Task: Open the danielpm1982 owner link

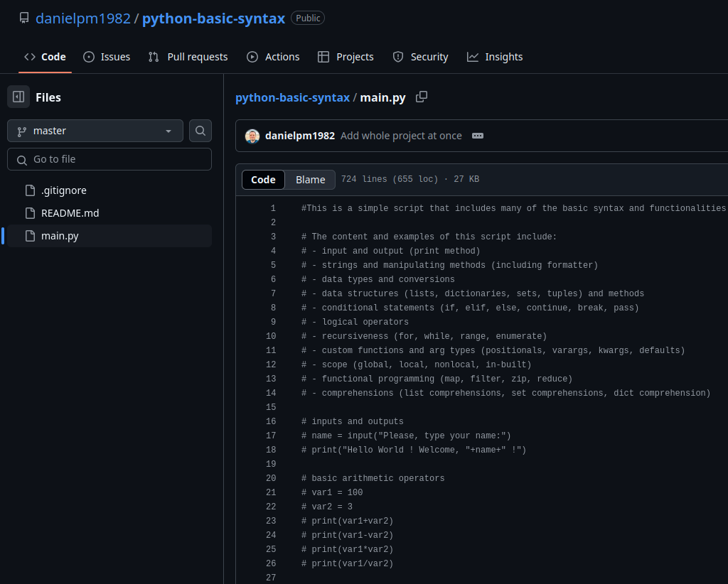Action: click(83, 18)
